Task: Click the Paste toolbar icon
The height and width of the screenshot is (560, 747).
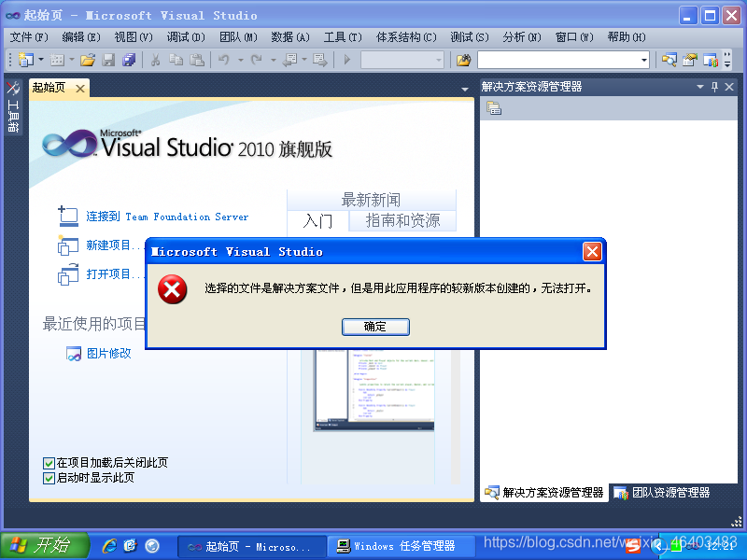Action: click(197, 60)
